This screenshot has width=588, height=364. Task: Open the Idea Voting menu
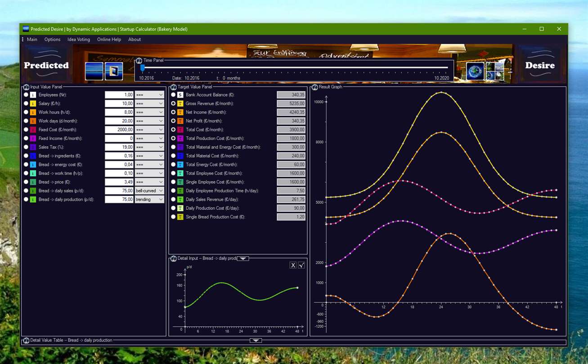79,40
